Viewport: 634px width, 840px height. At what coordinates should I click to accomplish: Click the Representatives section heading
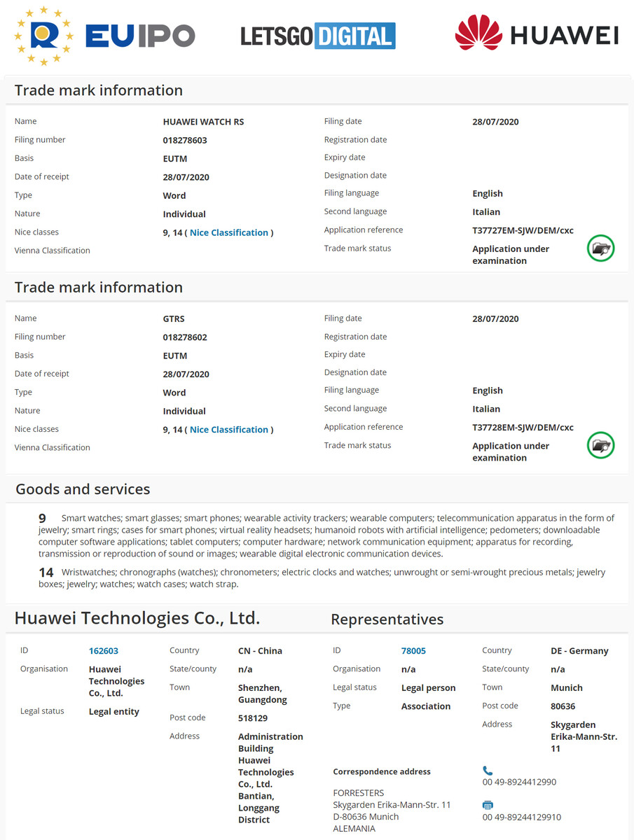[387, 619]
